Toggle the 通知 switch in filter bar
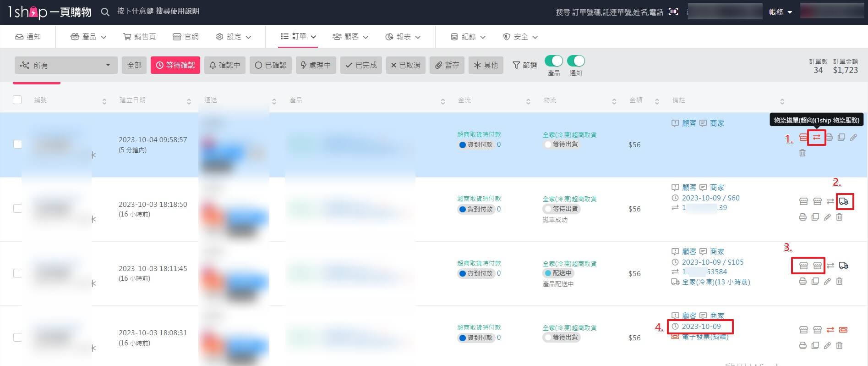This screenshot has height=366, width=868. [576, 61]
